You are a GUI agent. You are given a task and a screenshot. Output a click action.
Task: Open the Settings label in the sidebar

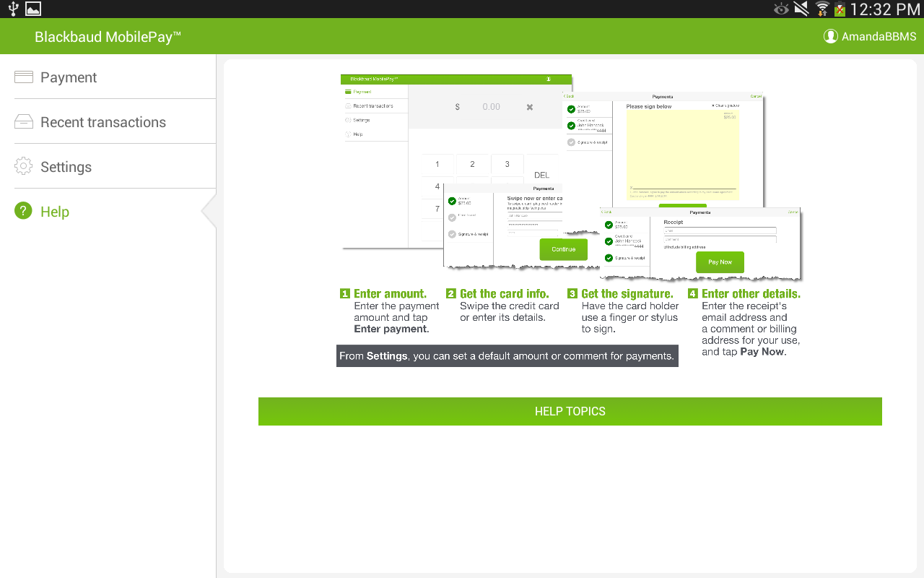pos(66,167)
